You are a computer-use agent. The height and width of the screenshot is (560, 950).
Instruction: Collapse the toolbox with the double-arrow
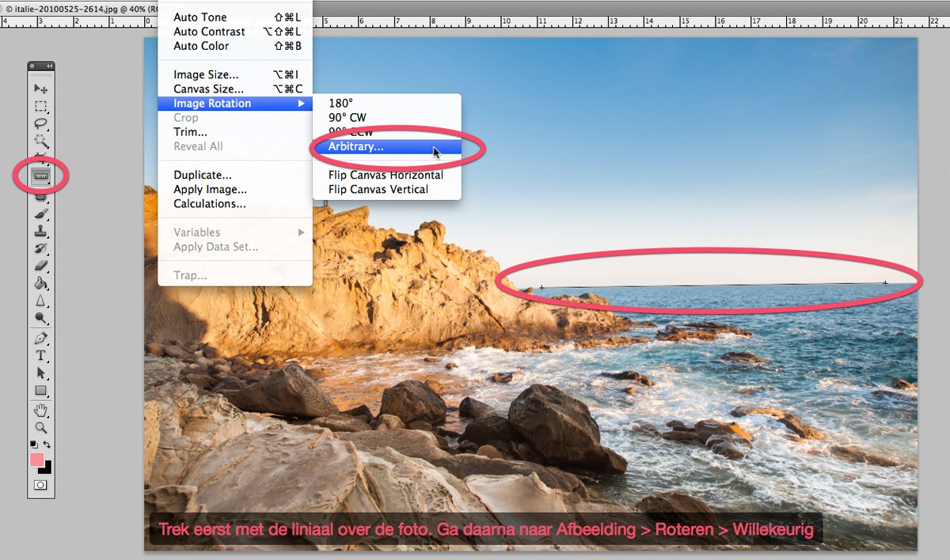[x=50, y=66]
